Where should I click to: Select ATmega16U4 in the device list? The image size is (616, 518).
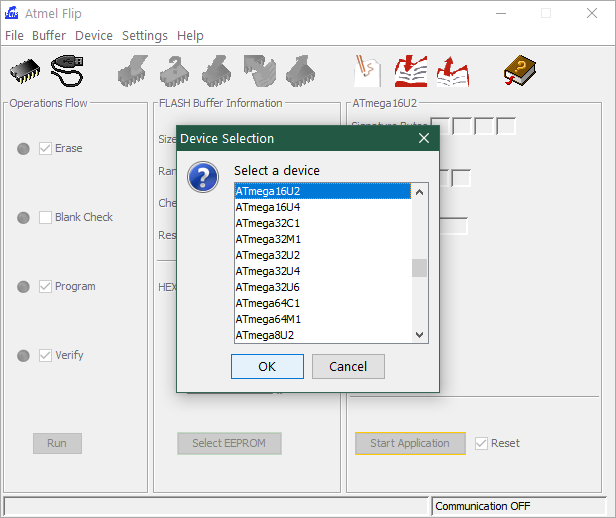point(323,207)
